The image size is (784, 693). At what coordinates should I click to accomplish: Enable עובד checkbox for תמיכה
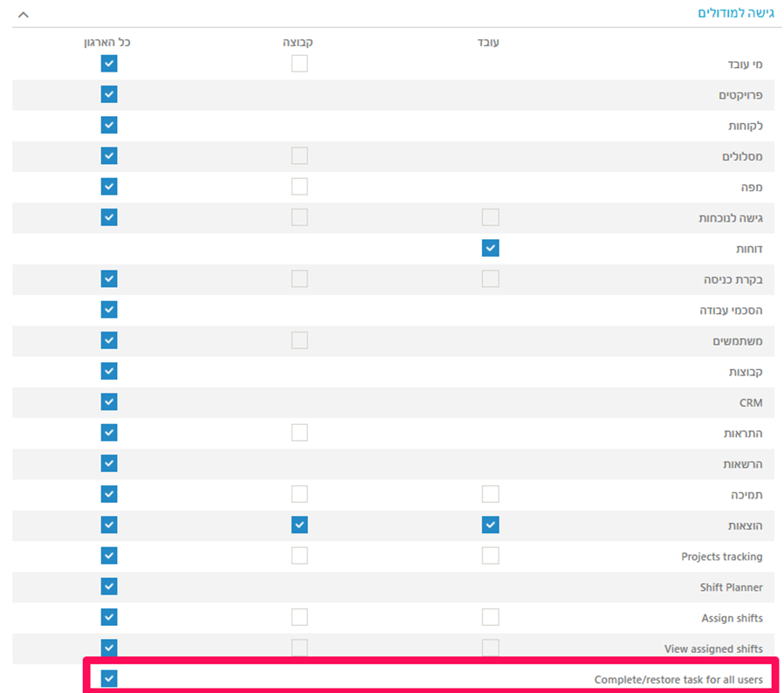491,494
